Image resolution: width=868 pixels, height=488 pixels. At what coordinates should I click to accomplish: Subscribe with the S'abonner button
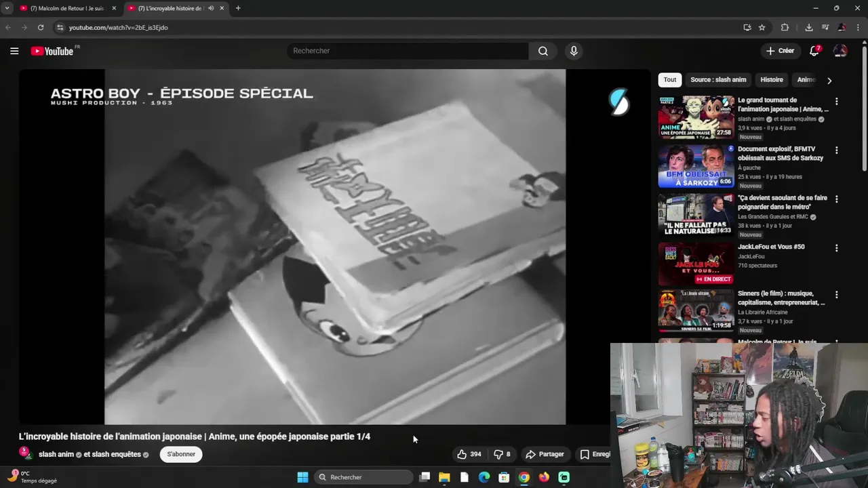tap(181, 454)
